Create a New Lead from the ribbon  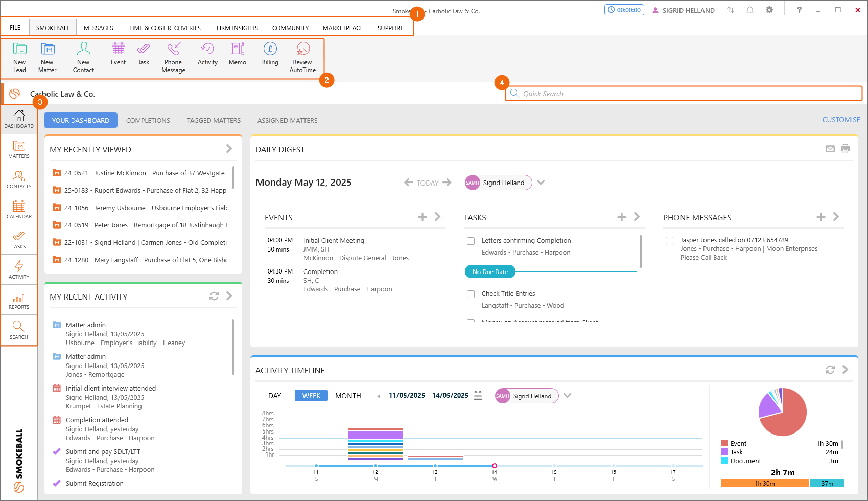pyautogui.click(x=19, y=57)
